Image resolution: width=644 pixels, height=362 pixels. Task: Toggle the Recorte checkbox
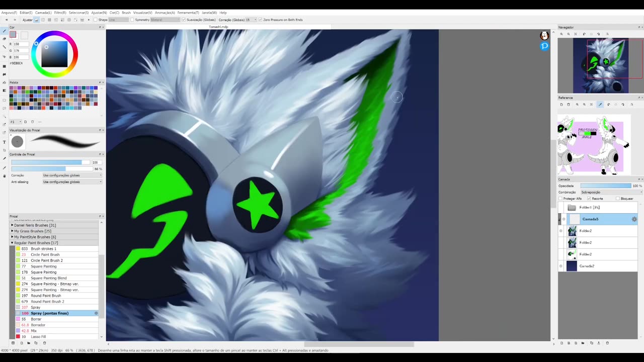pos(589,199)
